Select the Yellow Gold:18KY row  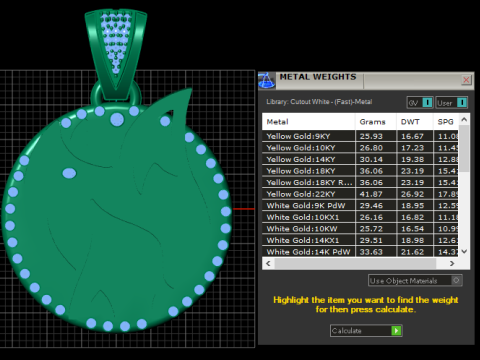pyautogui.click(x=360, y=171)
